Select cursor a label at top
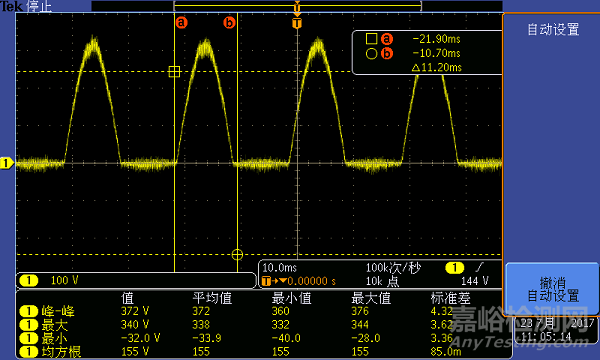Screen dimensions: 600x360 [x=182, y=23]
